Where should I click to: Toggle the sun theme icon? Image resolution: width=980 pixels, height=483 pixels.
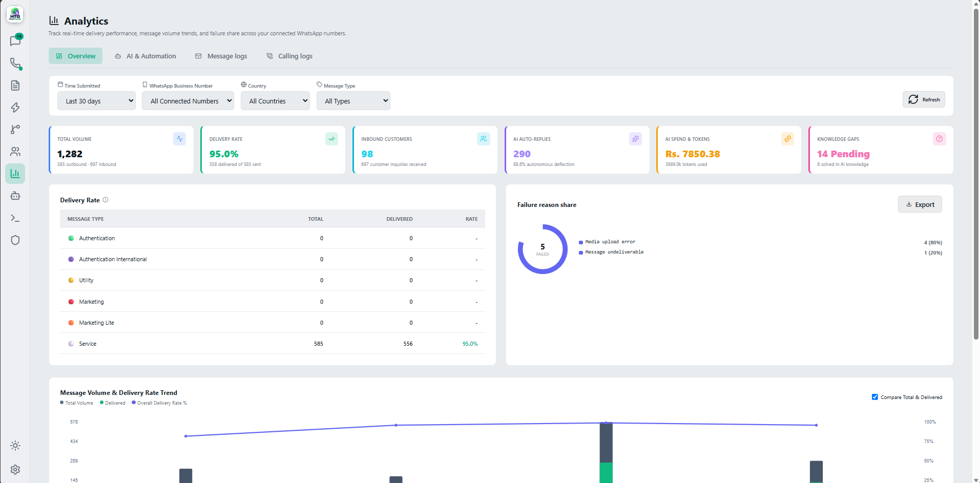click(15, 446)
